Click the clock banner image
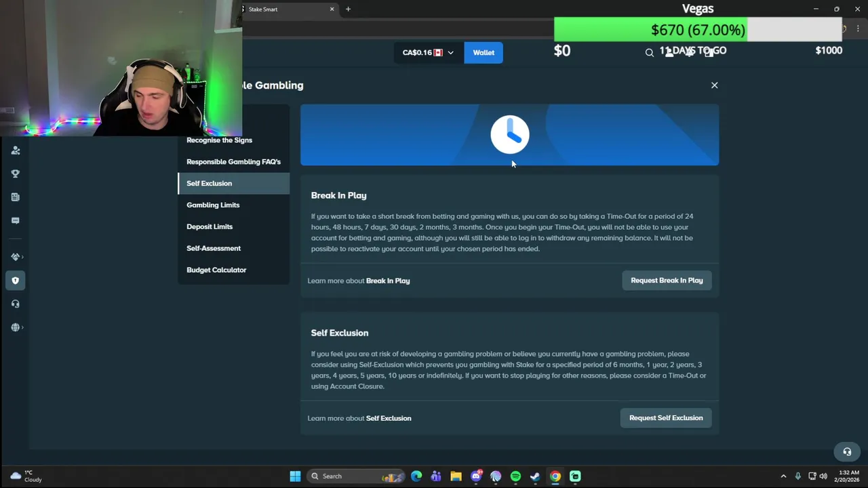Image resolution: width=868 pixels, height=488 pixels. (x=509, y=135)
